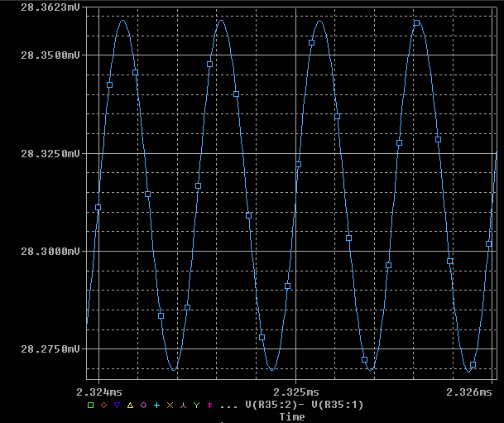This screenshot has width=504, height=423.
Task: Click the ellipsis after the legend symbols
Action: tap(228, 407)
